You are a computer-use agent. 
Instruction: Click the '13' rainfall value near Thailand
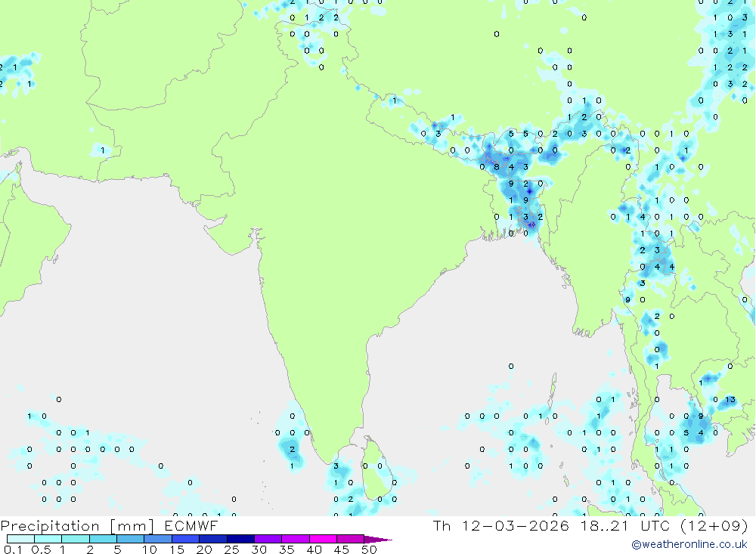[730, 399]
